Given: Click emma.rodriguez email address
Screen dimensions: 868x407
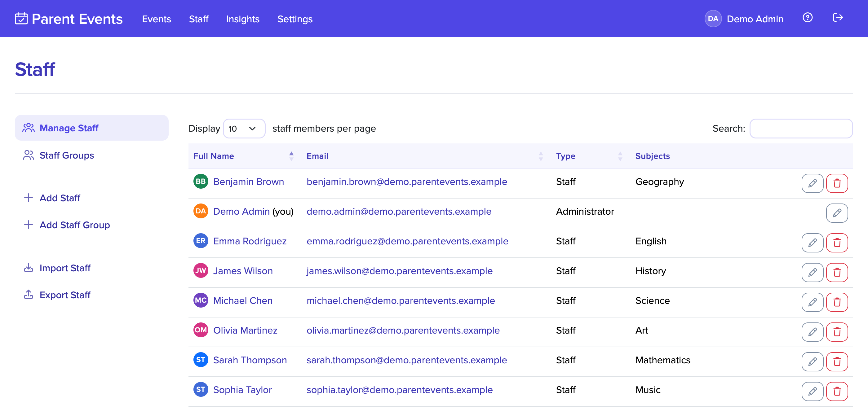Looking at the screenshot, I should (x=407, y=241).
